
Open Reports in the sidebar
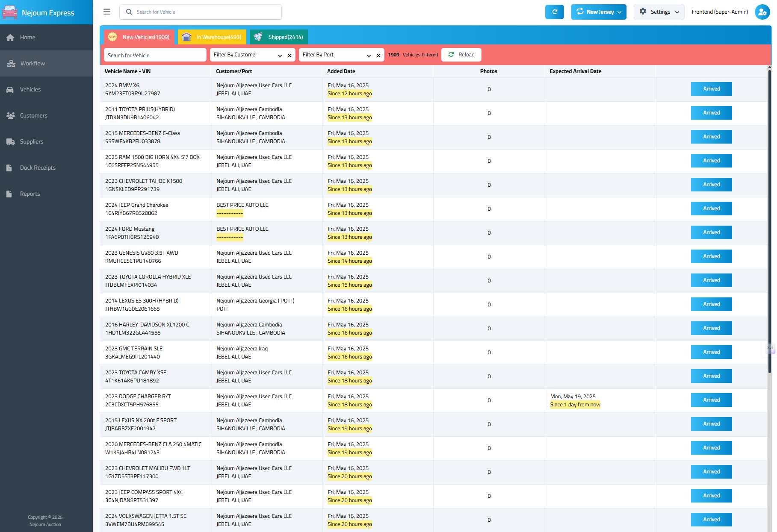click(x=46, y=194)
